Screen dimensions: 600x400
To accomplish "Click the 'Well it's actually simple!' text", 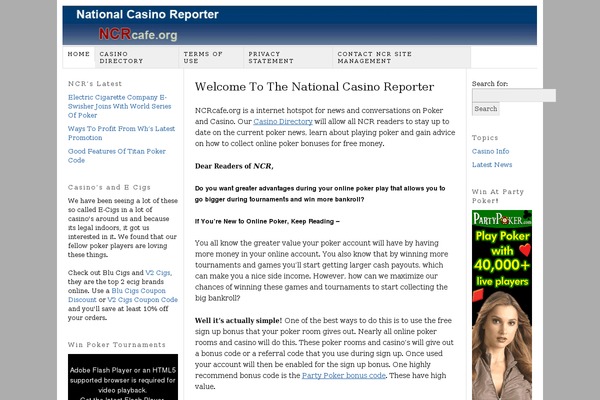I will (x=238, y=320).
